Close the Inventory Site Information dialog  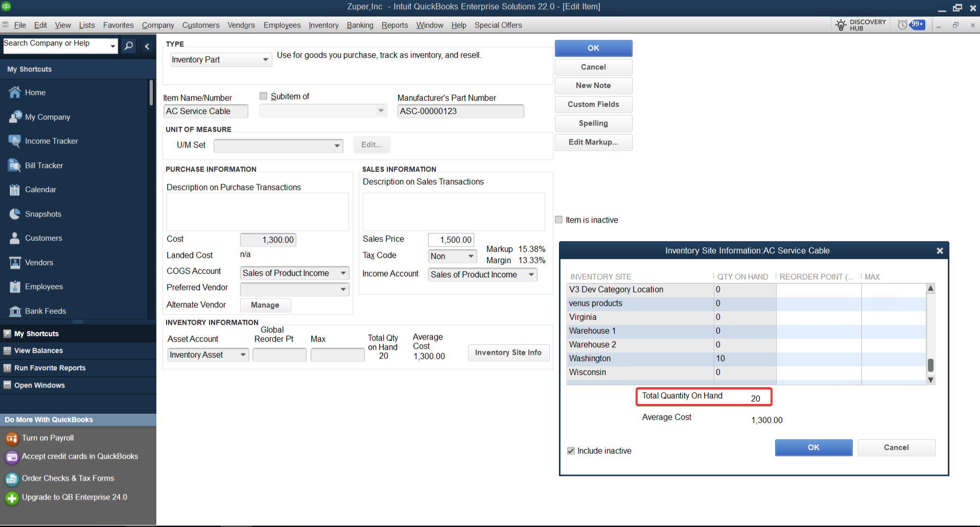(x=940, y=251)
